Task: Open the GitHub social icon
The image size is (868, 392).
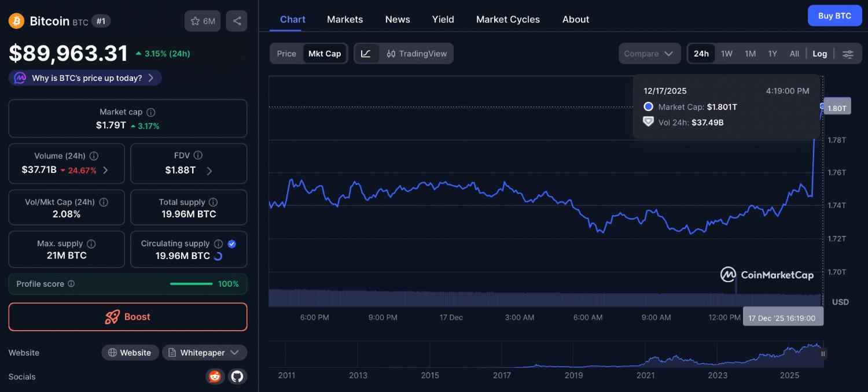Action: pyautogui.click(x=237, y=376)
